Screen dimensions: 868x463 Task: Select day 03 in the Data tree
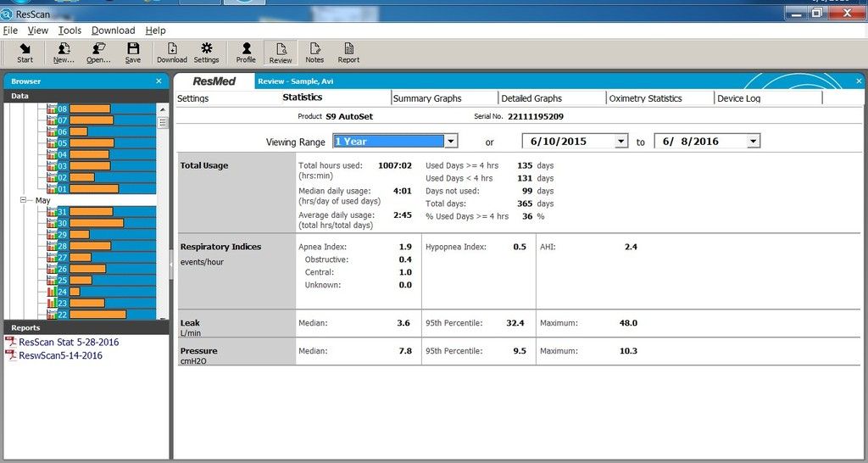coord(102,166)
